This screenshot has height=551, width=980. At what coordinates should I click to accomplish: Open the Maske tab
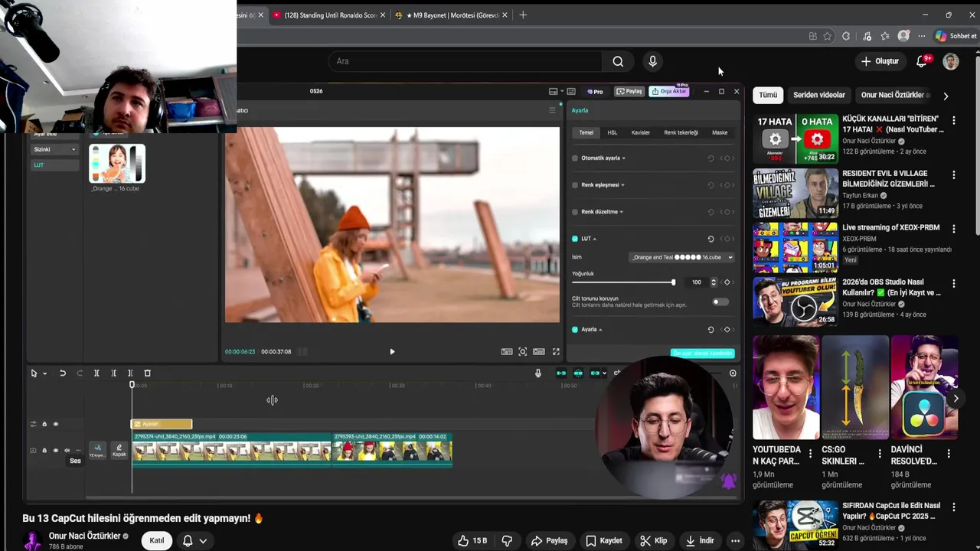(x=720, y=132)
